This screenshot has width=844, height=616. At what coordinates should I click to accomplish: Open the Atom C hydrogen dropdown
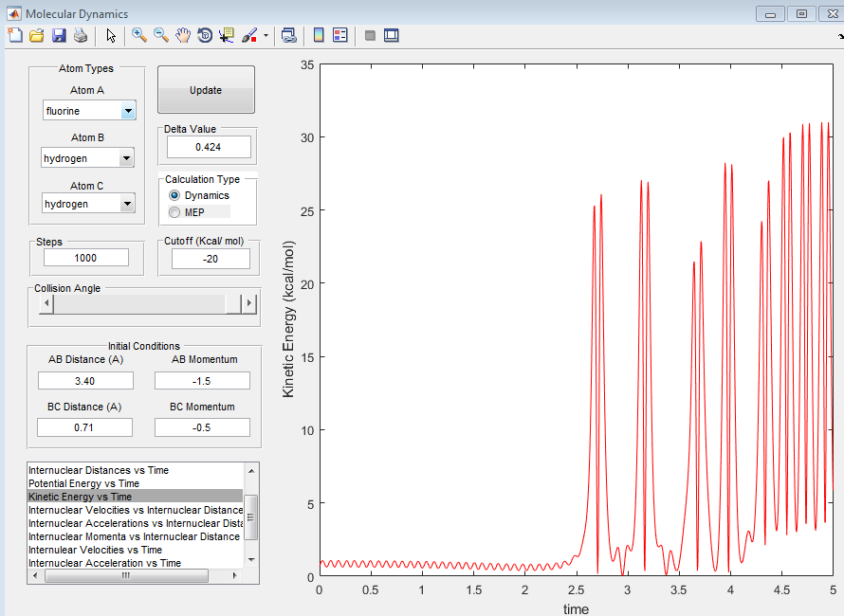pos(126,204)
